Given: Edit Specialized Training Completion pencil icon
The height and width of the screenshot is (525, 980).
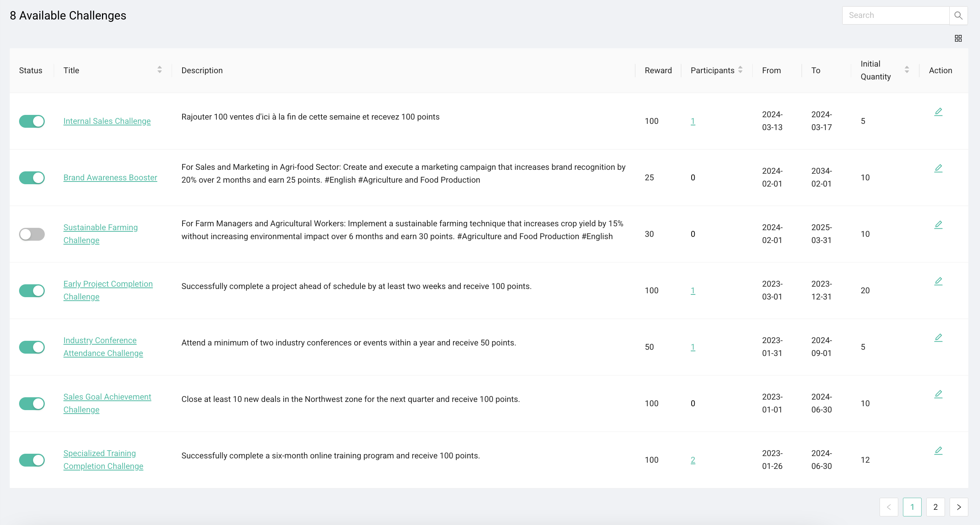Looking at the screenshot, I should 938,451.
